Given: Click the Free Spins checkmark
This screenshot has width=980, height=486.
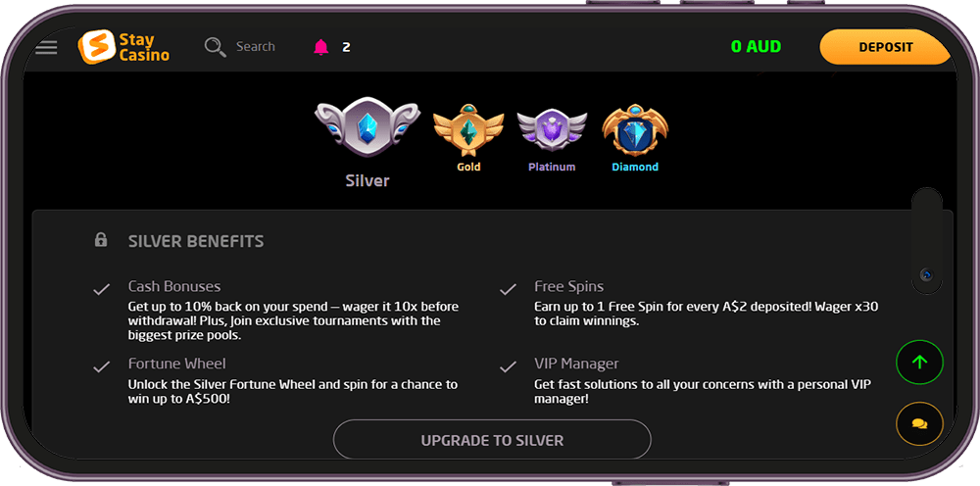Looking at the screenshot, I should pyautogui.click(x=508, y=289).
